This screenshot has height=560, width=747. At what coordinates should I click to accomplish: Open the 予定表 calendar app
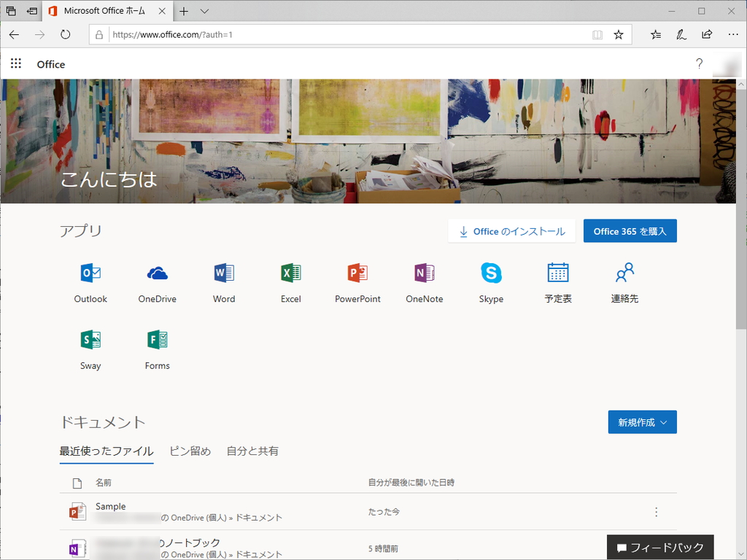tap(557, 281)
